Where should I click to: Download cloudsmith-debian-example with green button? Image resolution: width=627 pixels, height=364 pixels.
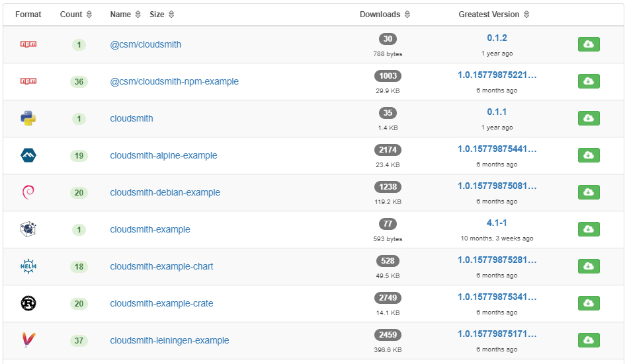pyautogui.click(x=589, y=192)
